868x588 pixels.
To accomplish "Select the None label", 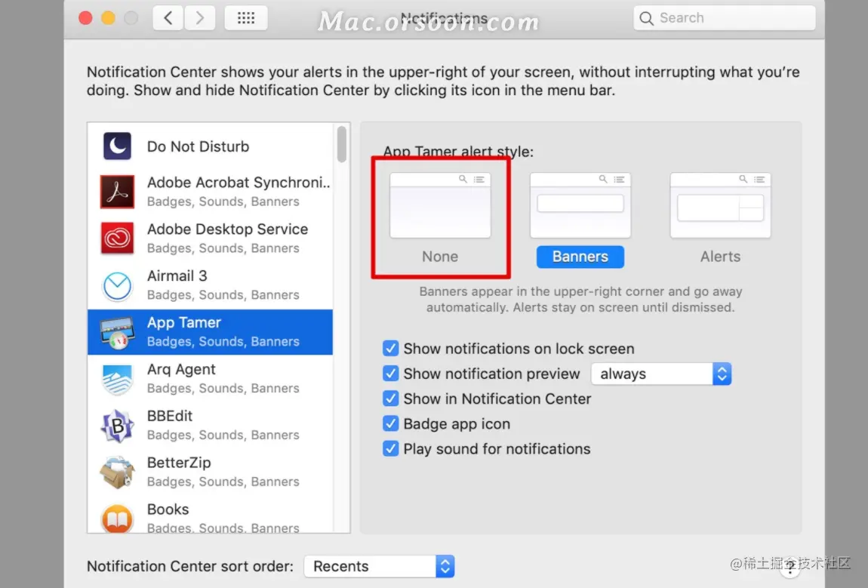I will tap(440, 257).
